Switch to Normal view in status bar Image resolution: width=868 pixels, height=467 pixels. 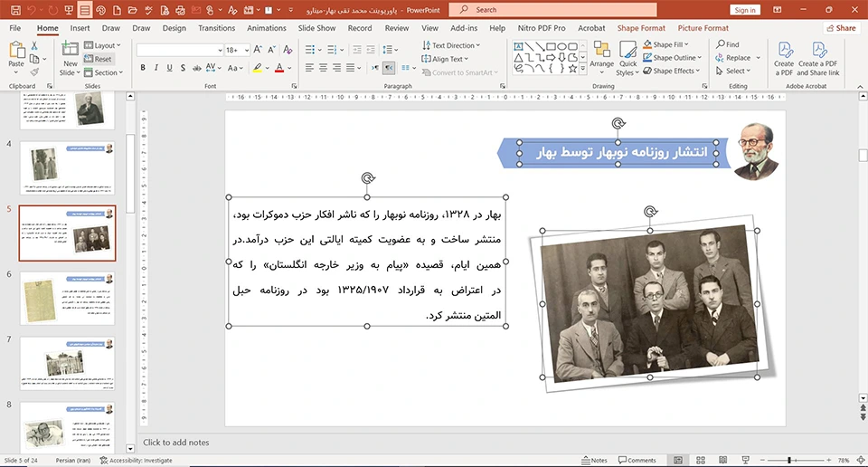(x=678, y=461)
